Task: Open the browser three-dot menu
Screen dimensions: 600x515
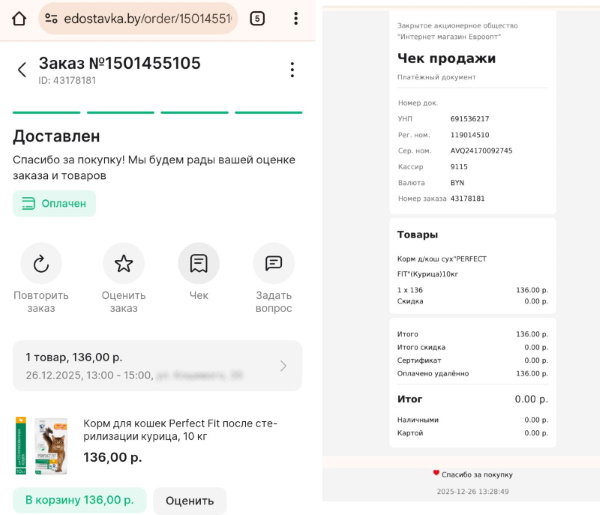Action: [295, 18]
